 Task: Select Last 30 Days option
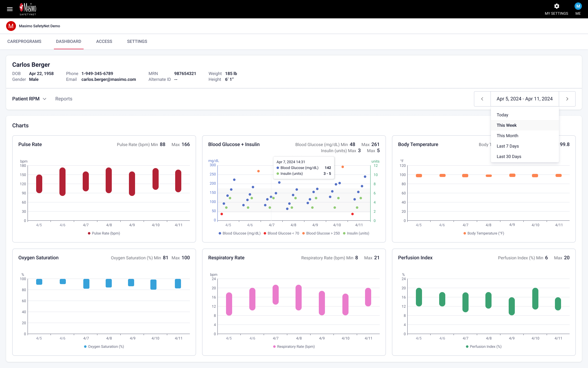[x=509, y=156]
